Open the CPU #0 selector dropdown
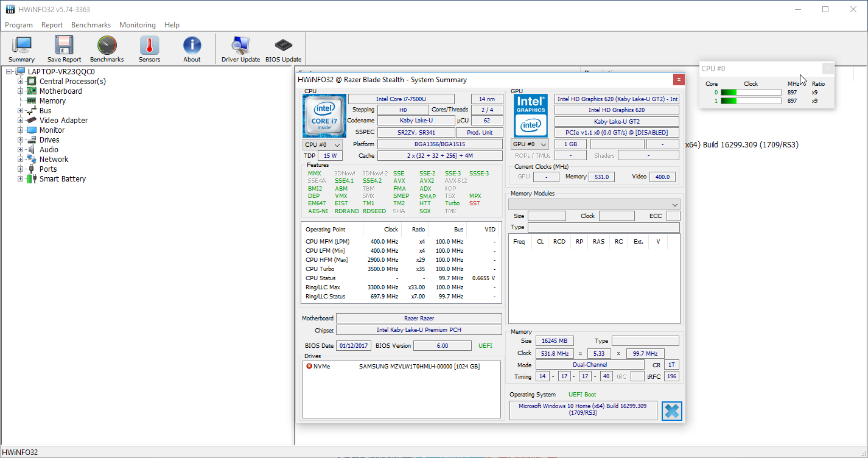 pos(322,145)
